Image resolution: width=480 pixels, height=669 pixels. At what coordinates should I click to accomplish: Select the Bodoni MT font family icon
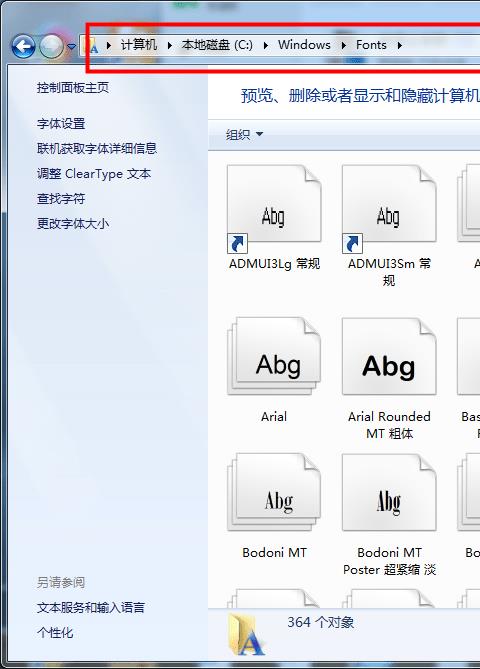[x=274, y=492]
